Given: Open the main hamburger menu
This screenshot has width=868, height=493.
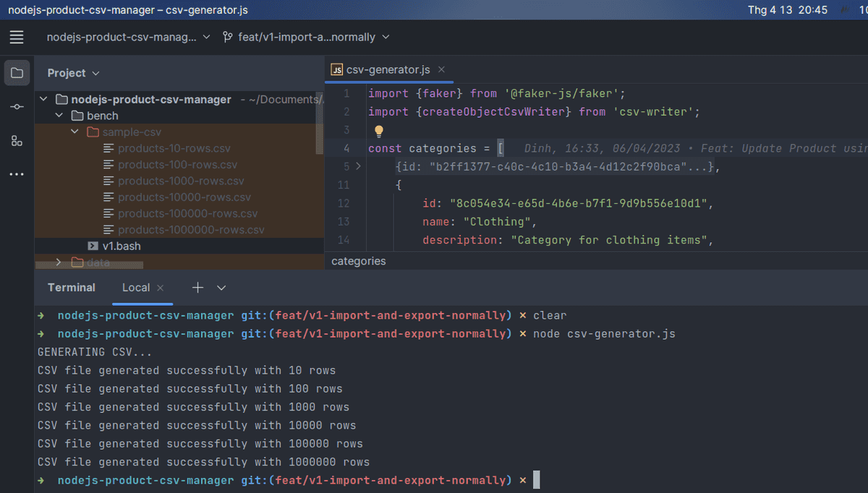Looking at the screenshot, I should pos(16,37).
